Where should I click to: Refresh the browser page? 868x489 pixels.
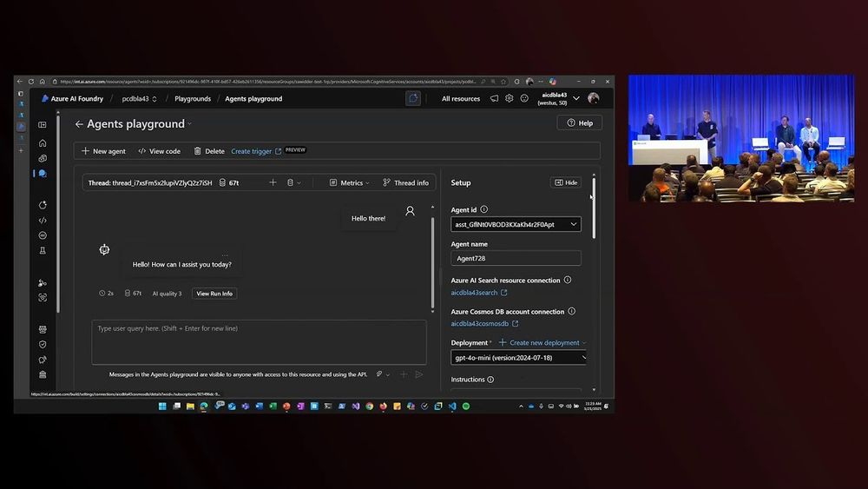click(31, 82)
